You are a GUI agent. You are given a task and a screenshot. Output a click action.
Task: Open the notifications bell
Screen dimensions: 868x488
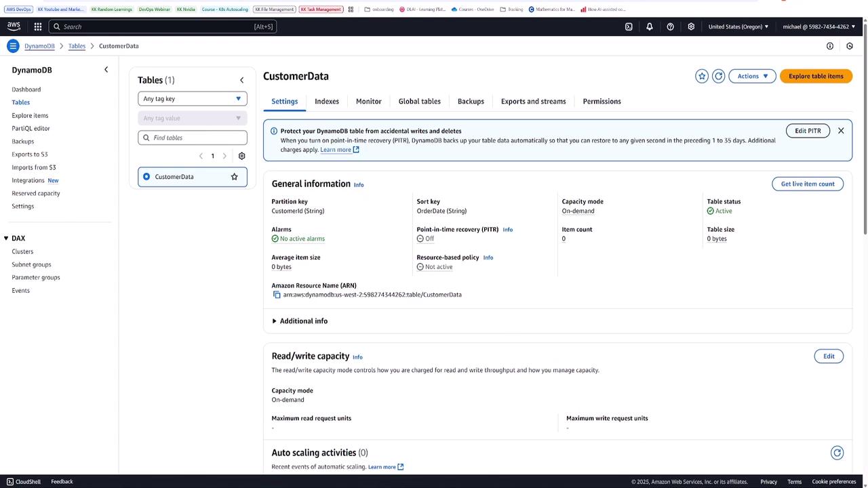(650, 26)
